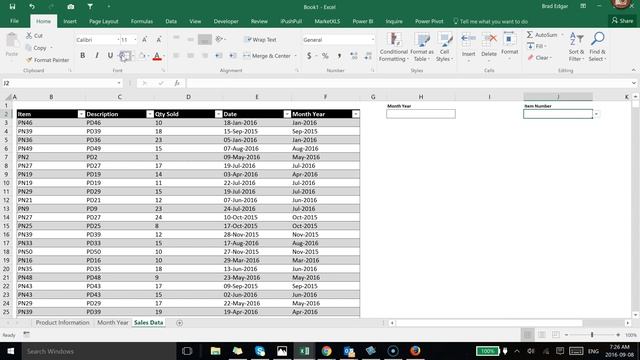Click the Undo arrow icon

(x=32, y=7)
